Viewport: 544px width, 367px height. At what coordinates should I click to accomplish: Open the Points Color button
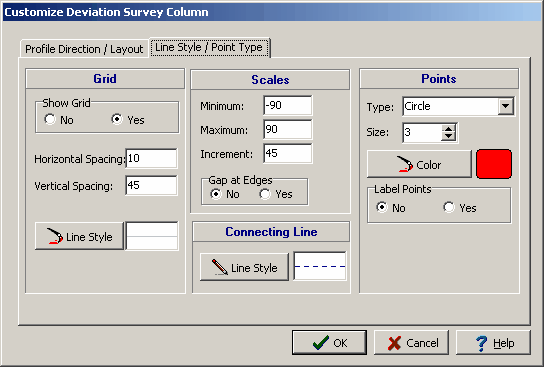coord(419,164)
